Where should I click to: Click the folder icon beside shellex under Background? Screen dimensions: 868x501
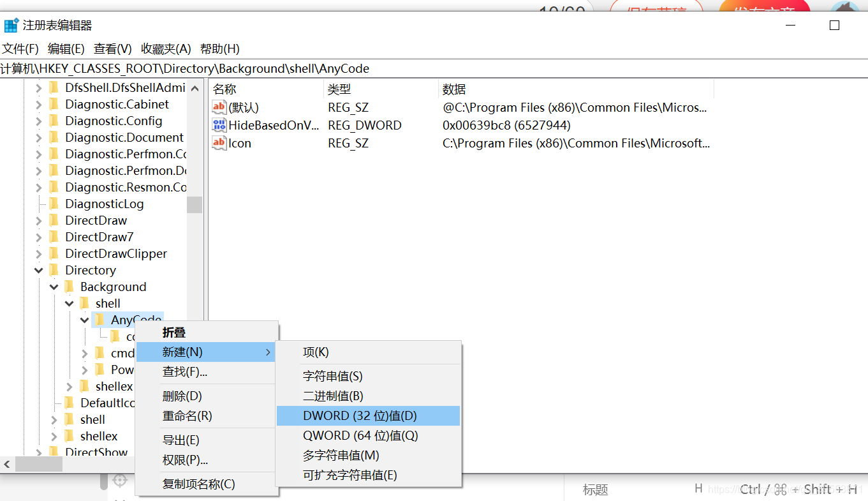pos(85,386)
